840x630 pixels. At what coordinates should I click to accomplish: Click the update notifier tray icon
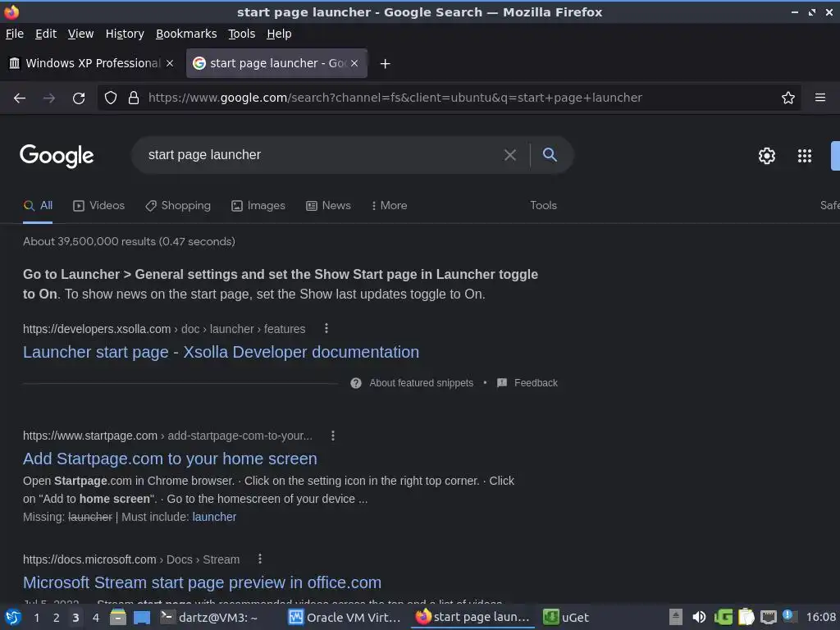789,616
